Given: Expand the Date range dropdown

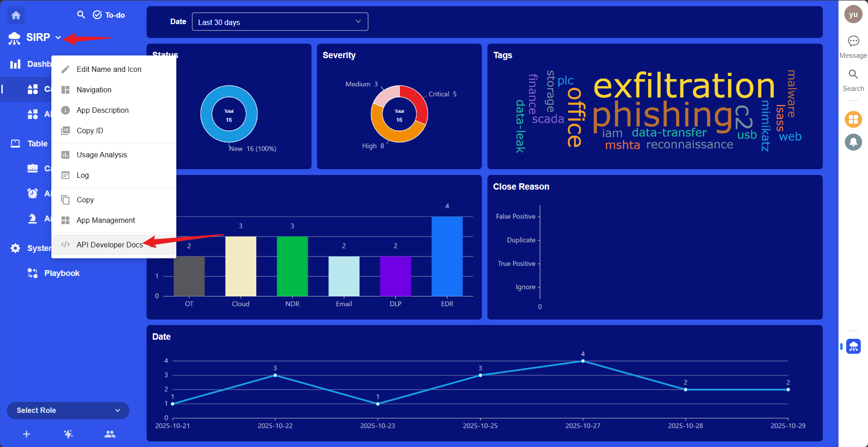Looking at the screenshot, I should 279,22.
